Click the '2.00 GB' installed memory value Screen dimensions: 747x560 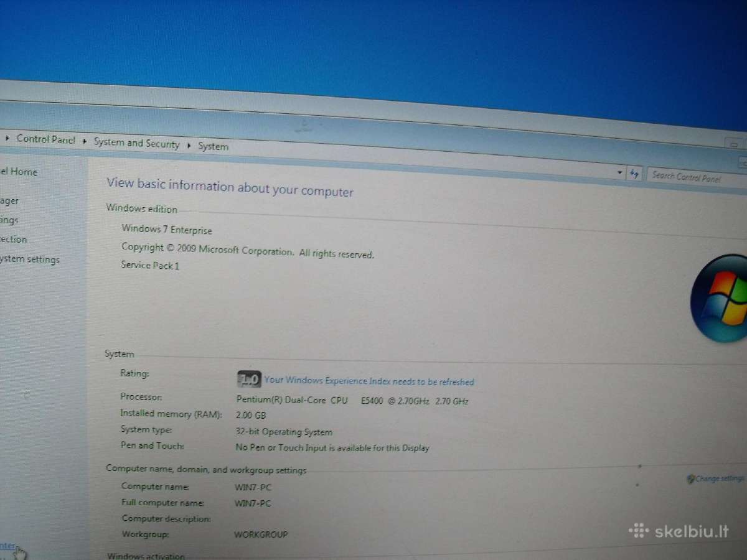point(251,415)
